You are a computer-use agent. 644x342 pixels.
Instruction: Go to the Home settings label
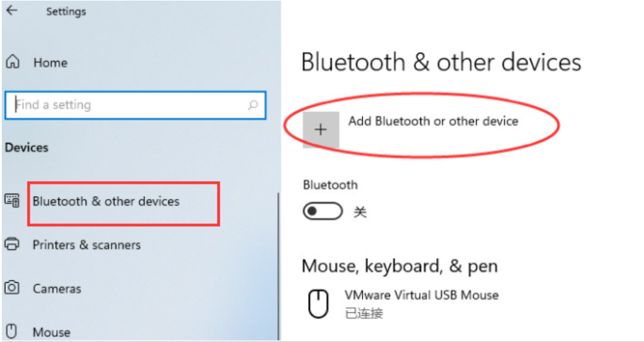[x=50, y=63]
